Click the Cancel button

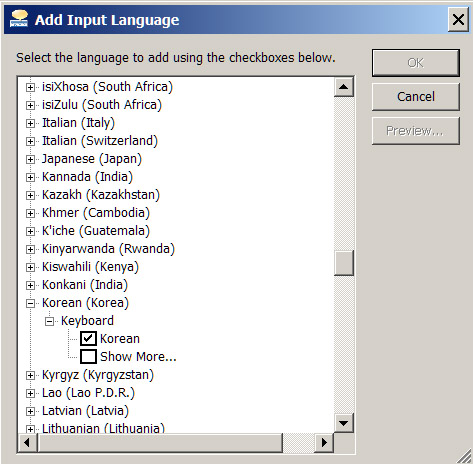pyautogui.click(x=416, y=97)
